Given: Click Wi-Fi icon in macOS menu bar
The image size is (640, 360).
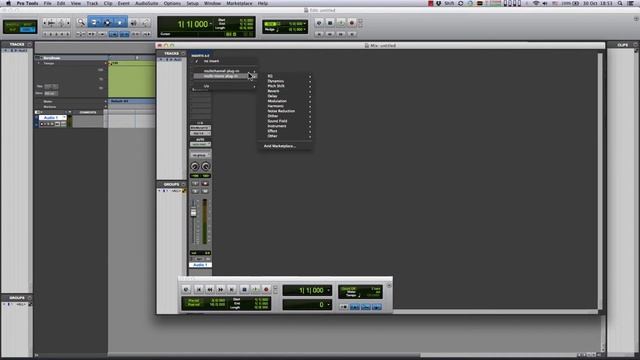Looking at the screenshot, I should (536, 3).
